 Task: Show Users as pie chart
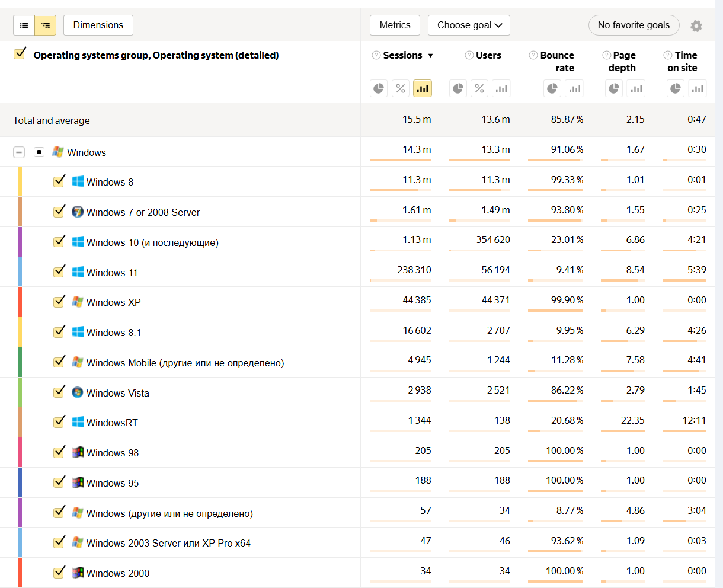(x=458, y=88)
